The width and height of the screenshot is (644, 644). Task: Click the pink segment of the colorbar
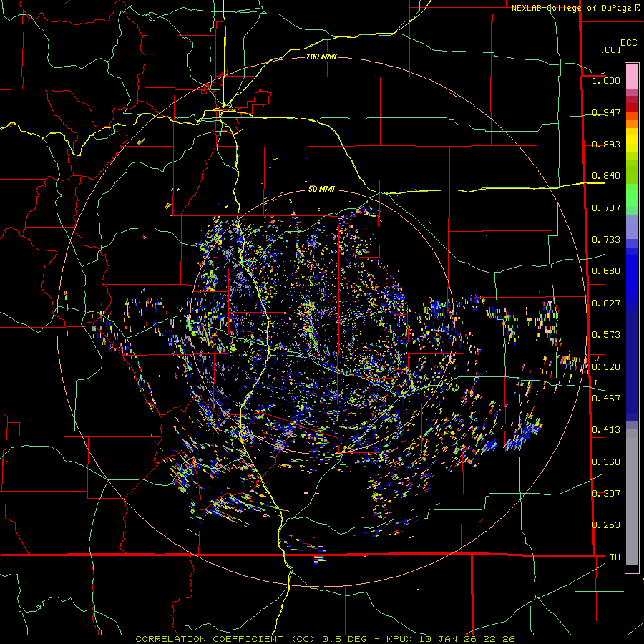click(632, 77)
